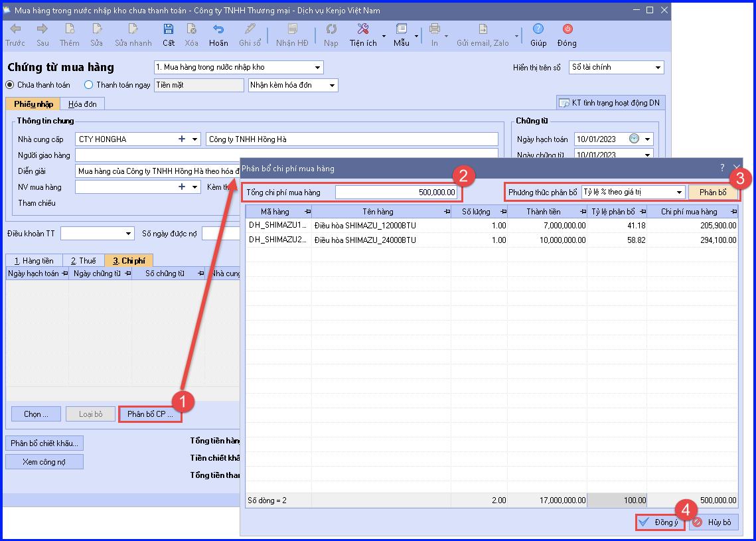Open the 3. Chi phí tab

pyautogui.click(x=129, y=260)
